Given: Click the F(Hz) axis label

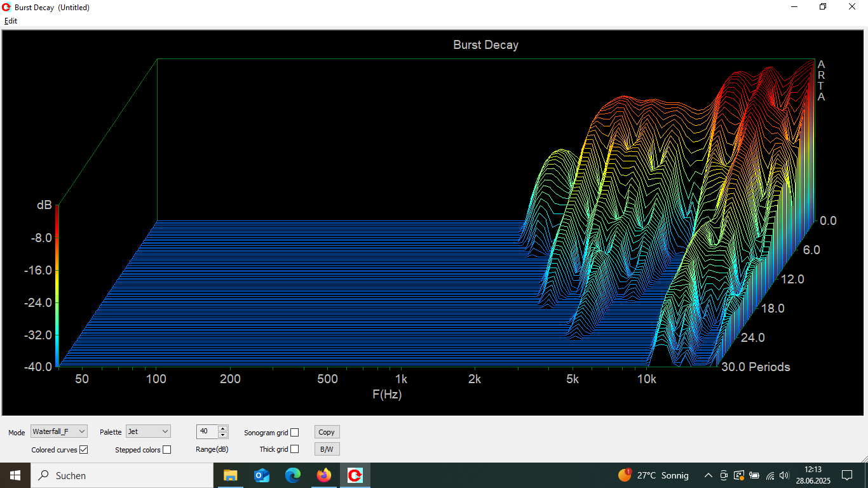Looking at the screenshot, I should [387, 395].
